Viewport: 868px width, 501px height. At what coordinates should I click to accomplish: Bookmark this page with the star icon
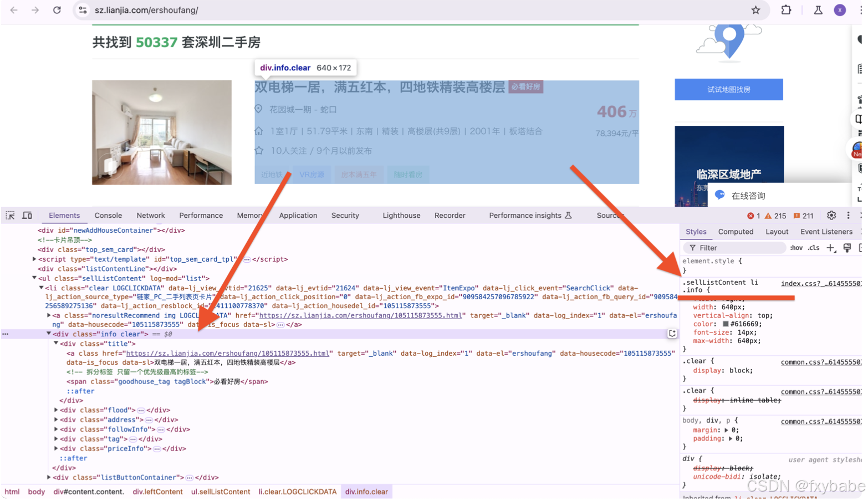[755, 10]
